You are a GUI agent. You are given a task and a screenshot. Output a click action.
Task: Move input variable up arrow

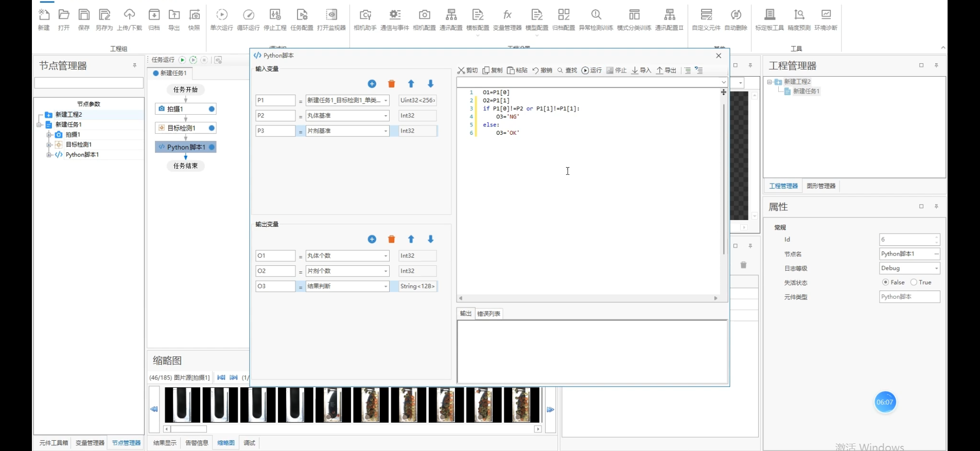pyautogui.click(x=411, y=84)
